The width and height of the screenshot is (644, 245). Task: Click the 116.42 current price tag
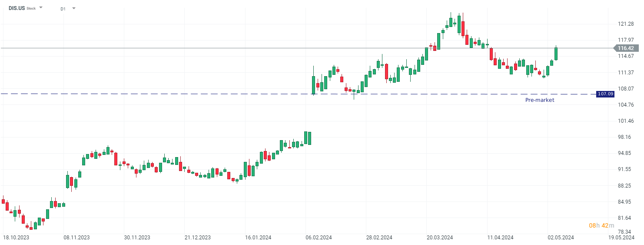pyautogui.click(x=625, y=48)
